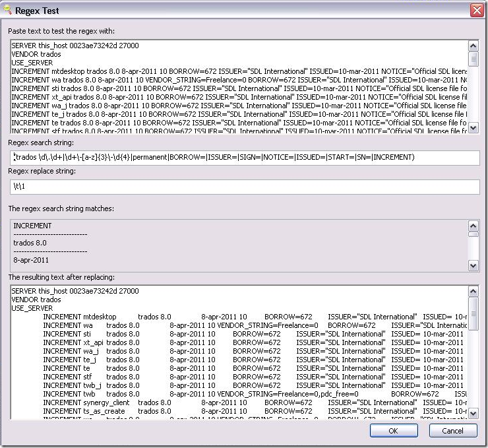Click the Cancel button
Image resolution: width=488 pixels, height=448 pixels.
click(x=453, y=431)
